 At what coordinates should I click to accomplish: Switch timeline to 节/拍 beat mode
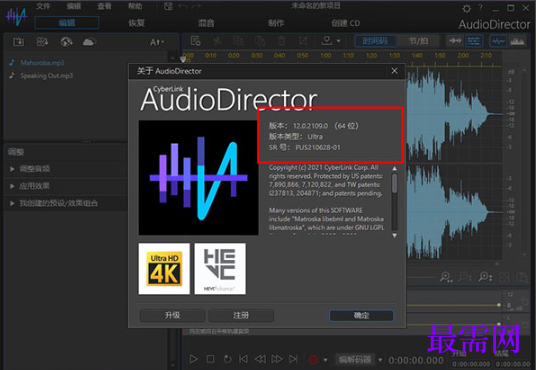tap(418, 41)
